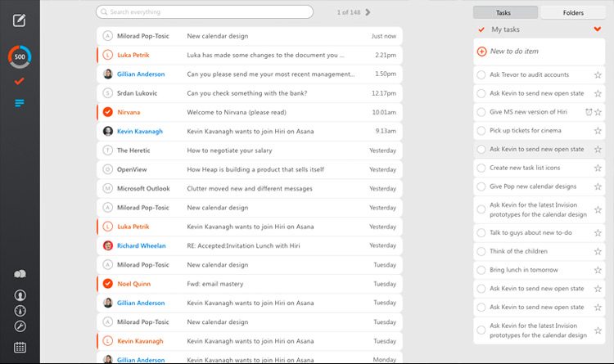
Task: Click the compass icon in sidebar
Action: [20, 311]
